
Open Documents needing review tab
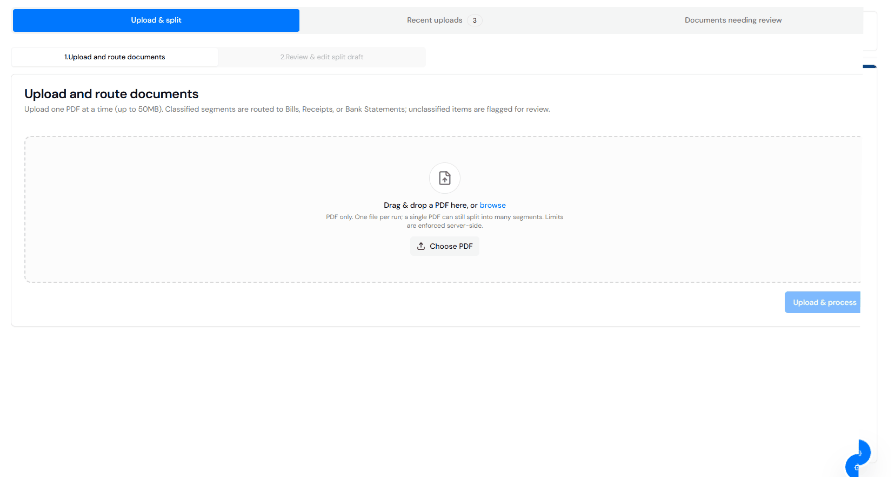[x=732, y=20]
